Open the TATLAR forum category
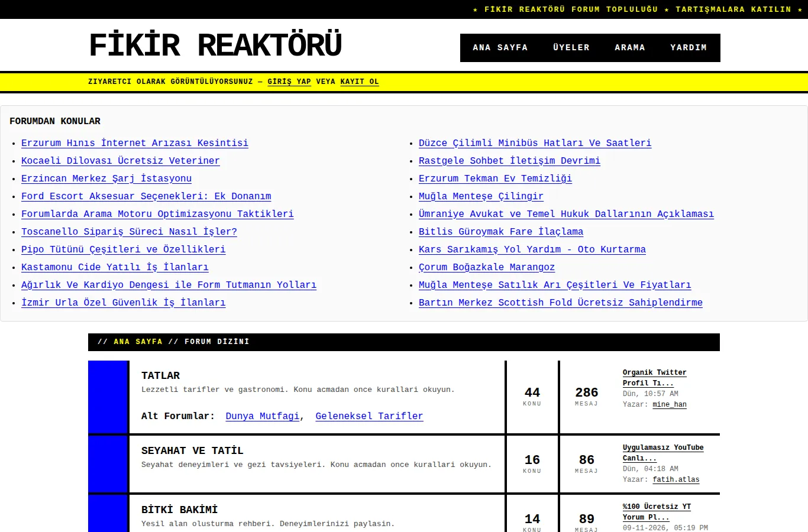Screen dimensions: 808x532 (160, 375)
